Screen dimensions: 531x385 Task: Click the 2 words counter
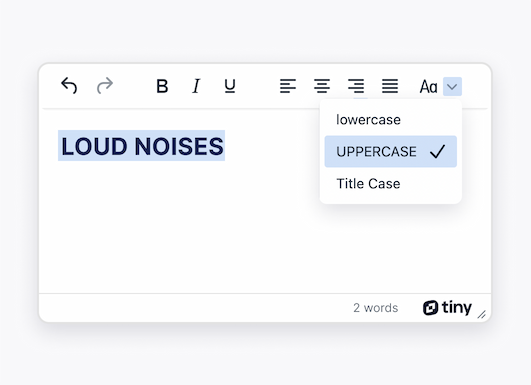coord(376,308)
